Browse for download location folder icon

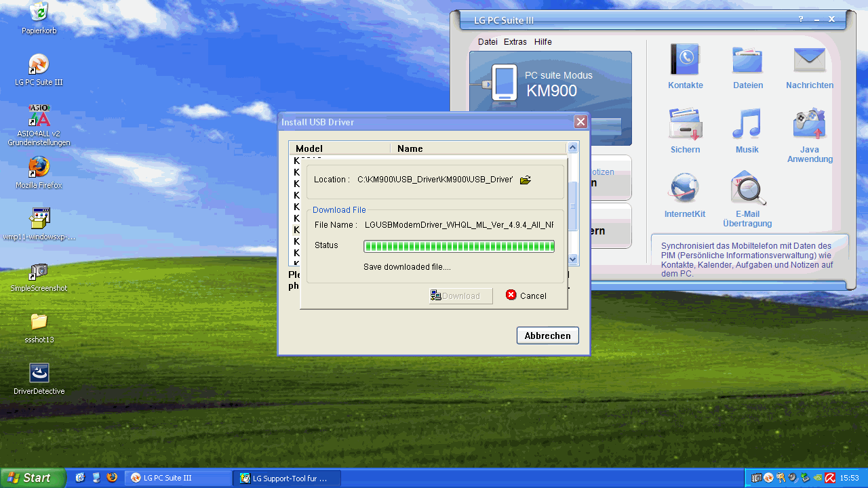coord(525,180)
